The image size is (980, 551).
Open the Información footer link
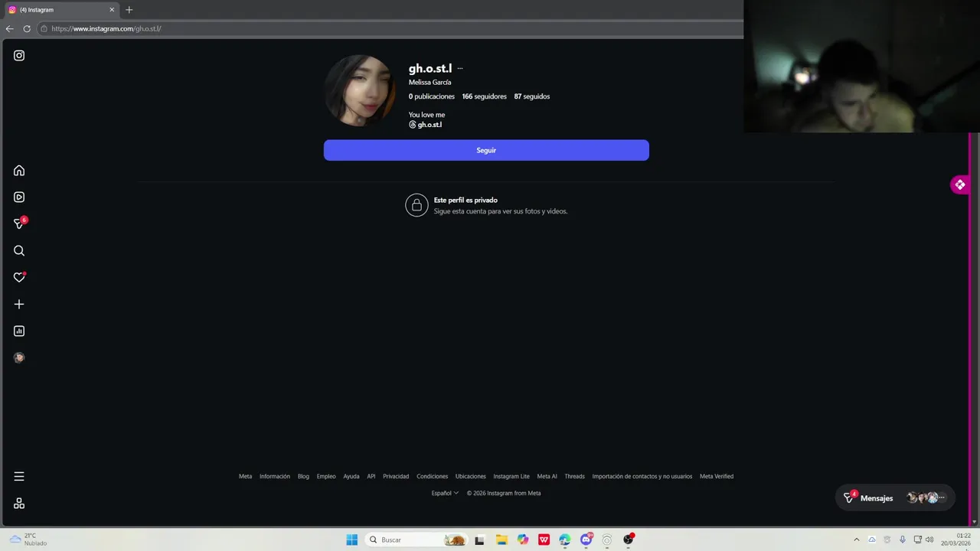click(x=275, y=476)
